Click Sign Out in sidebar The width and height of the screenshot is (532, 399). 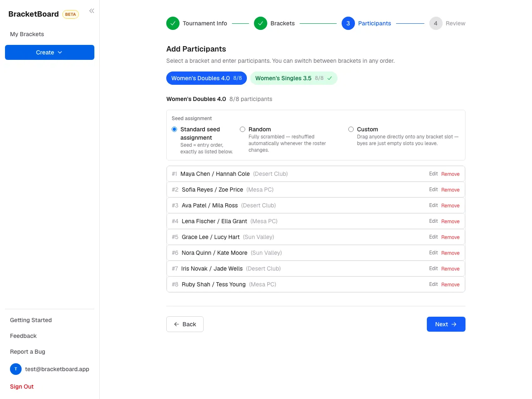pos(22,387)
